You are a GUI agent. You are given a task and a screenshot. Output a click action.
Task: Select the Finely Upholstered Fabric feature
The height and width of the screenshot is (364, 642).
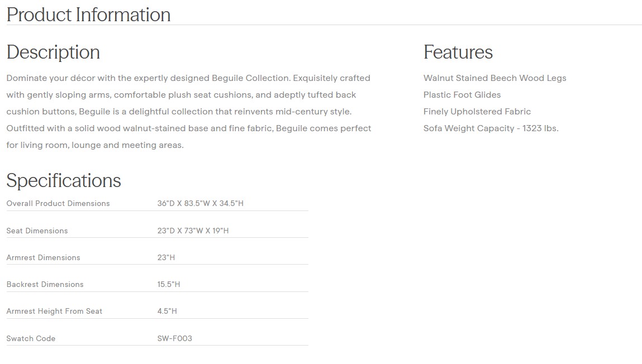(x=477, y=112)
